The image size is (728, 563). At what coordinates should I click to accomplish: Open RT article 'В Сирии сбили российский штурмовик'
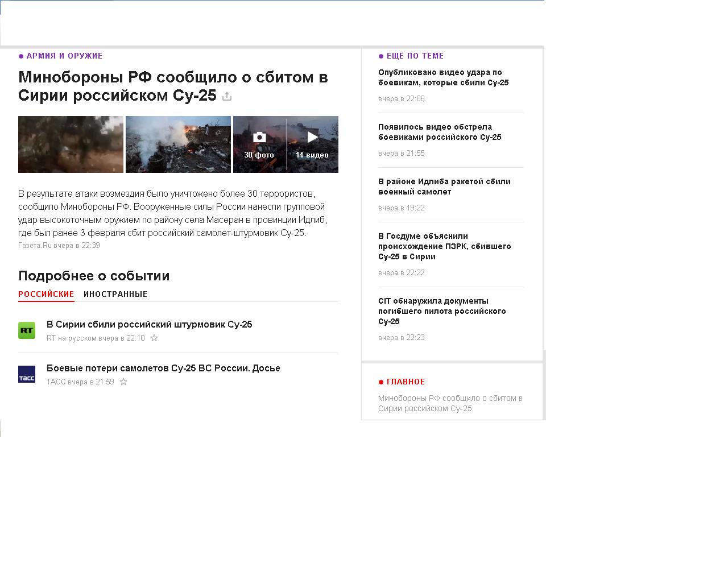(x=149, y=324)
